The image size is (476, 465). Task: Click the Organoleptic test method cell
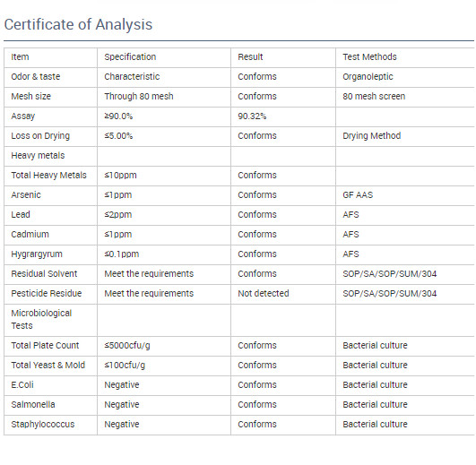point(368,77)
